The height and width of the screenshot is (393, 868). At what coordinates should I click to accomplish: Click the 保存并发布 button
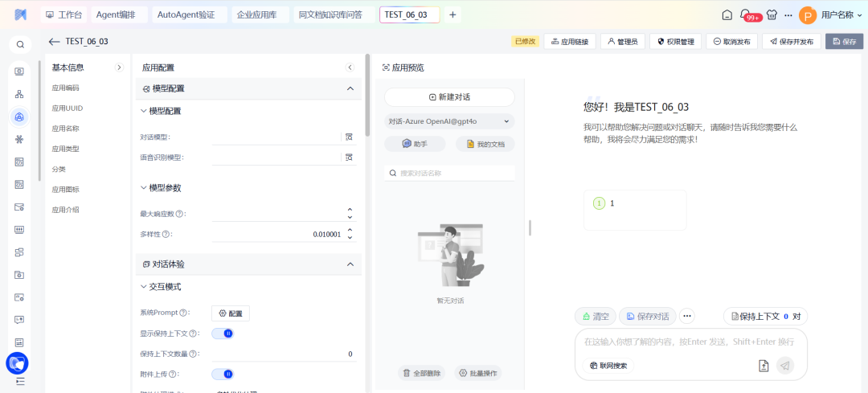pos(791,42)
